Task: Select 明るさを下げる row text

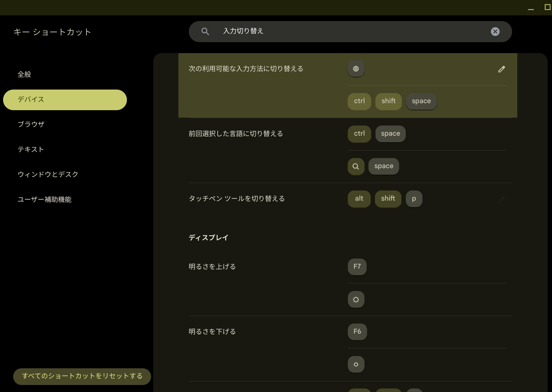Action: 212,332
